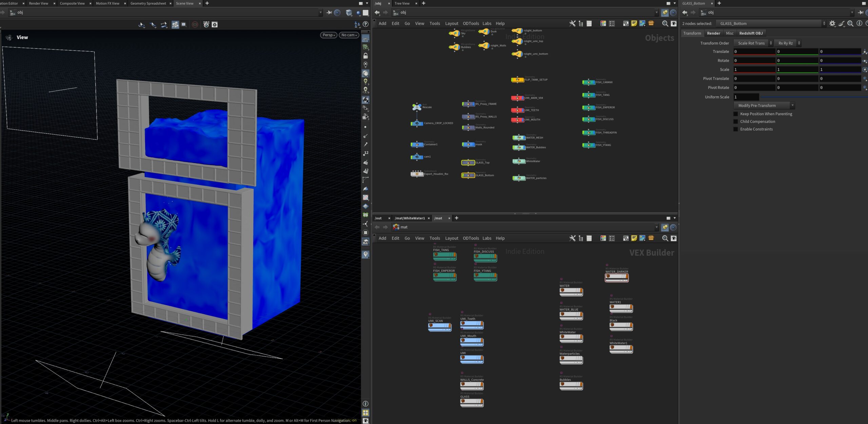Click the Uniform Scale slider track
This screenshot has width=868, height=424.
[814, 97]
